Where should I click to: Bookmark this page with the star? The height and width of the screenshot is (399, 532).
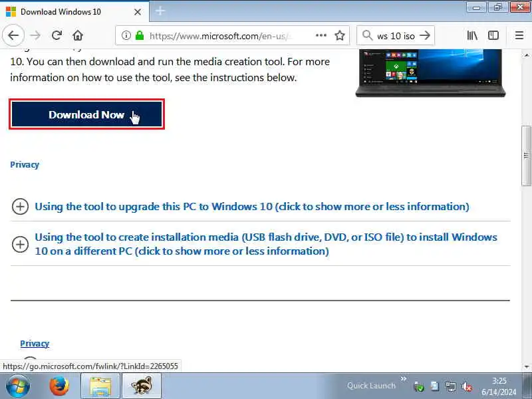(340, 35)
